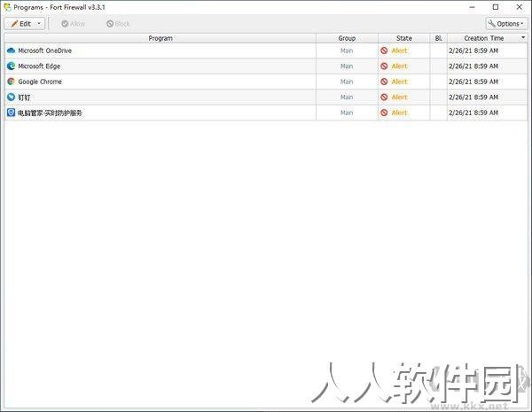Open the Edit dropdown button
The image size is (532, 412).
click(x=25, y=24)
